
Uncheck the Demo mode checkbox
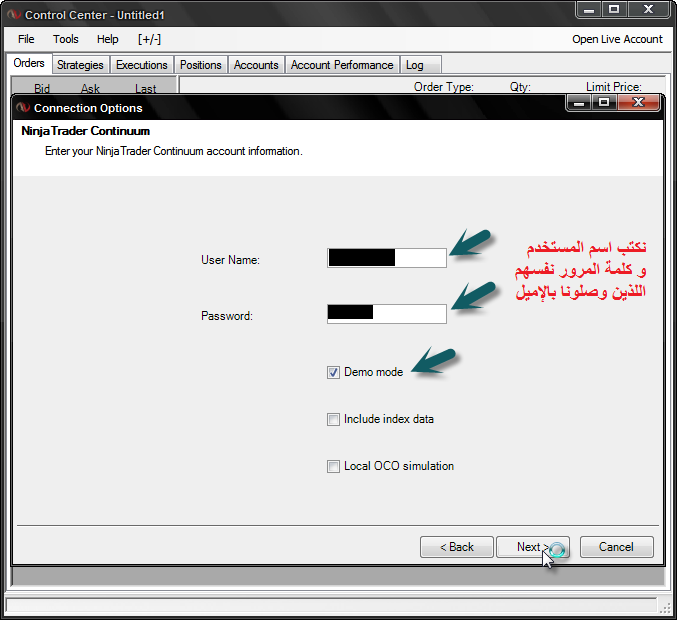[x=333, y=372]
